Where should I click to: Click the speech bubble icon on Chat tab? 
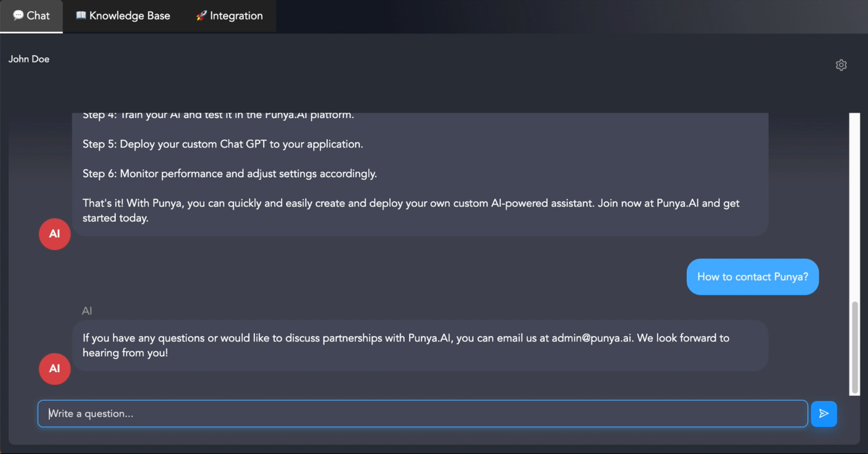[18, 15]
